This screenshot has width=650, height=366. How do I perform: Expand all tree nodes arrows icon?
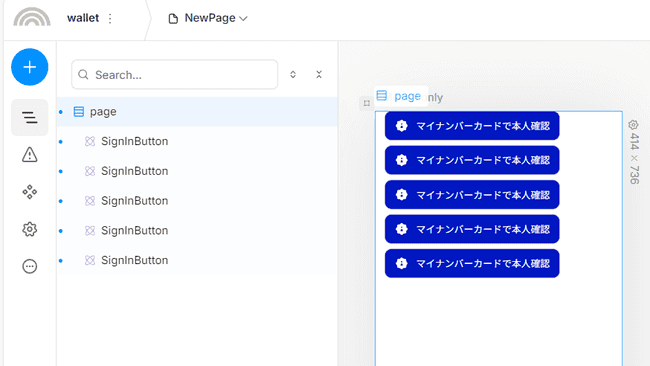(x=293, y=75)
